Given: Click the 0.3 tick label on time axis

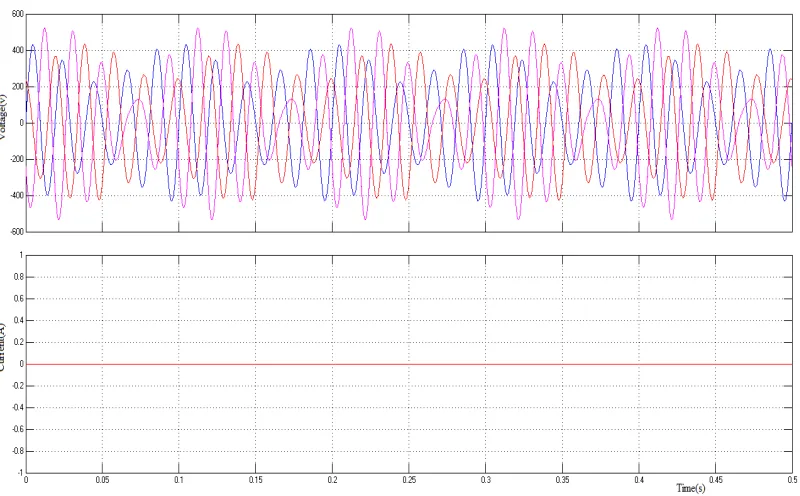Looking at the screenshot, I should pyautogui.click(x=486, y=480).
